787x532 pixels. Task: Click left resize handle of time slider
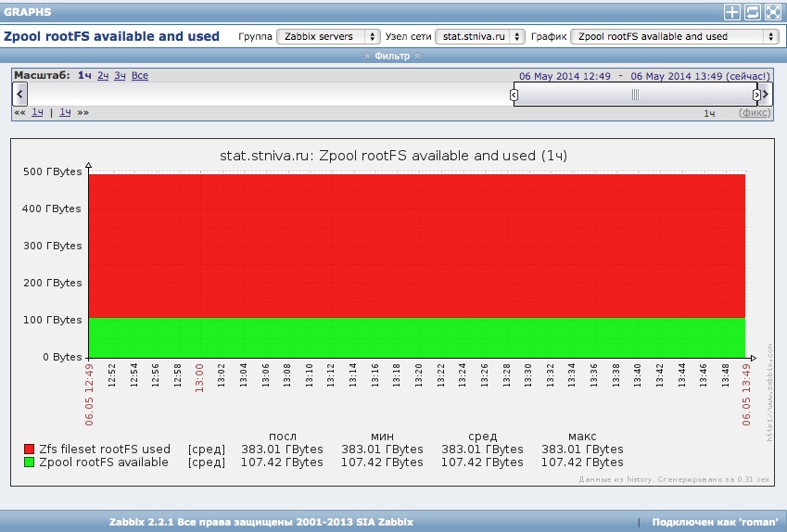[x=514, y=95]
